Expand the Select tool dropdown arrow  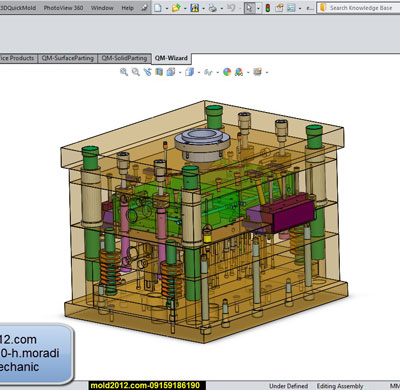258,8
